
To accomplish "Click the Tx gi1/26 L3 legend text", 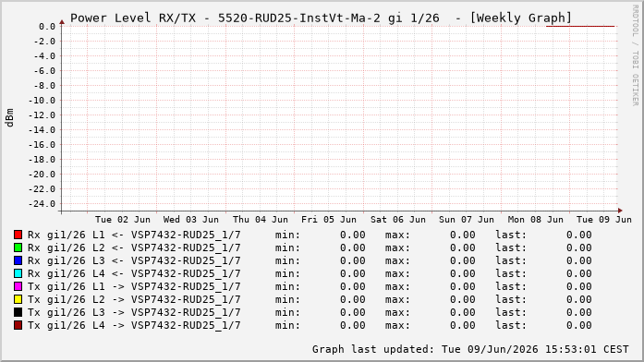I will pos(134,313).
